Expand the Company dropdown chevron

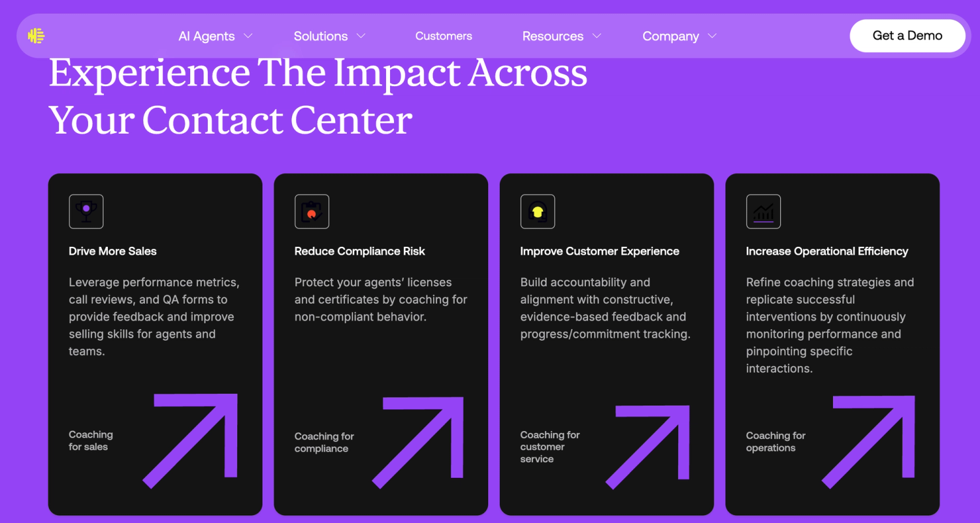712,36
